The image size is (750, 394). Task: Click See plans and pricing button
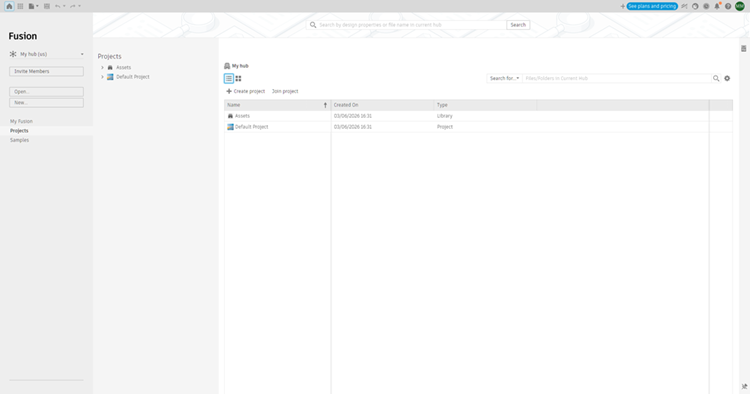[x=652, y=6]
